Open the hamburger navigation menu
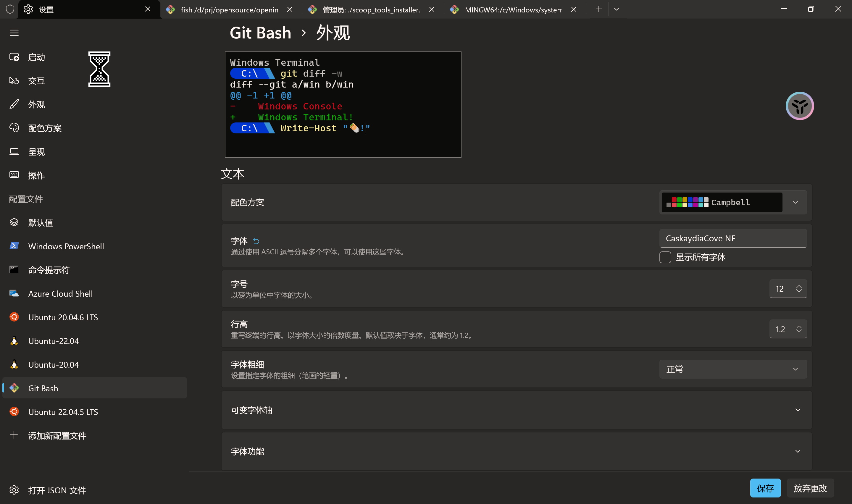852x504 pixels. tap(14, 33)
